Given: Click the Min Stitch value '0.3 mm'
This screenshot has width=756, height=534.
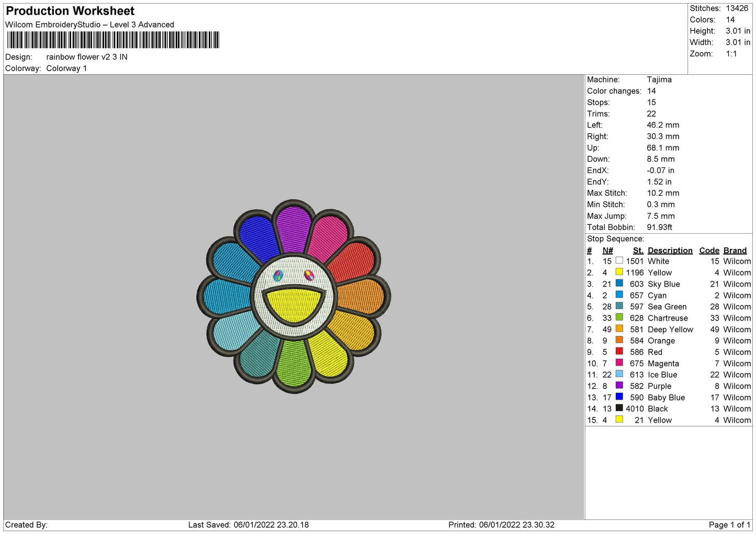Looking at the screenshot, I should 661,204.
